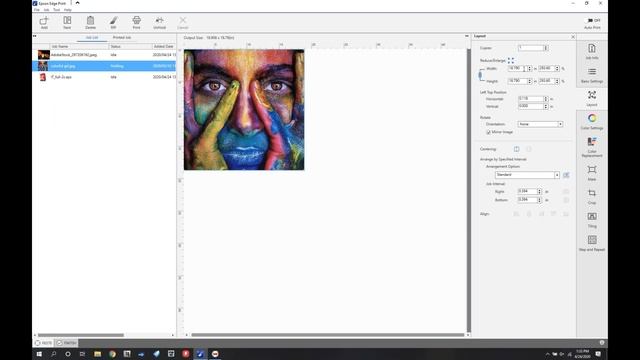Click the first Align icon
640x360 pixels.
[x=516, y=214]
